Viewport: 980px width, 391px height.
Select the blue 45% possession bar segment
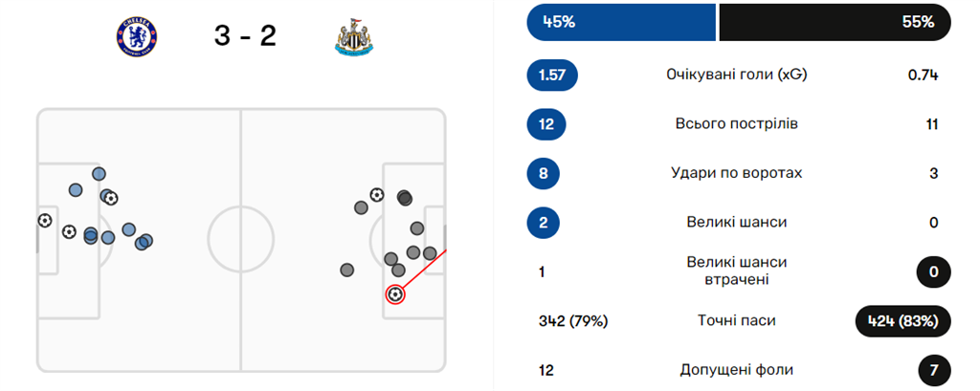621,22
